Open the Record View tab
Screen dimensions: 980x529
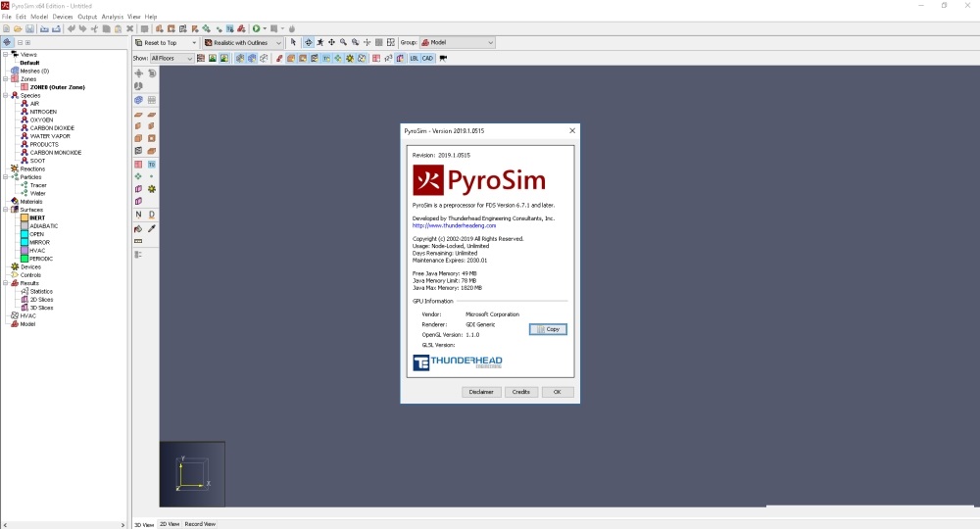point(200,524)
